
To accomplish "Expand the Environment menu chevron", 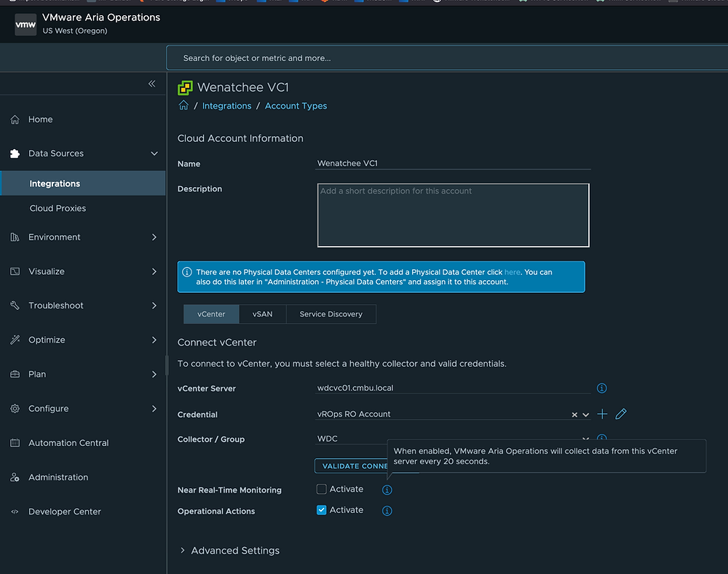I will point(154,237).
